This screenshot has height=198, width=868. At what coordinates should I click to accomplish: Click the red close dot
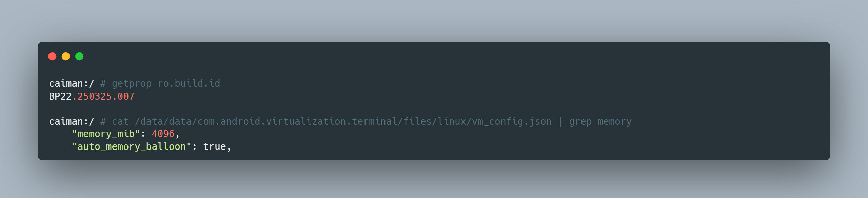tap(52, 56)
